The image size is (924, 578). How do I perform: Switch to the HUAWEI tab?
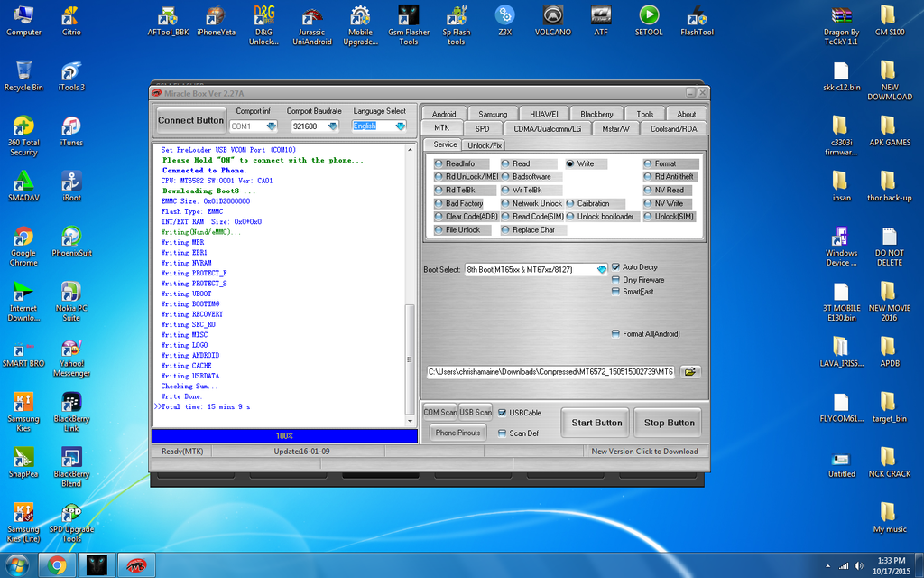tap(543, 114)
